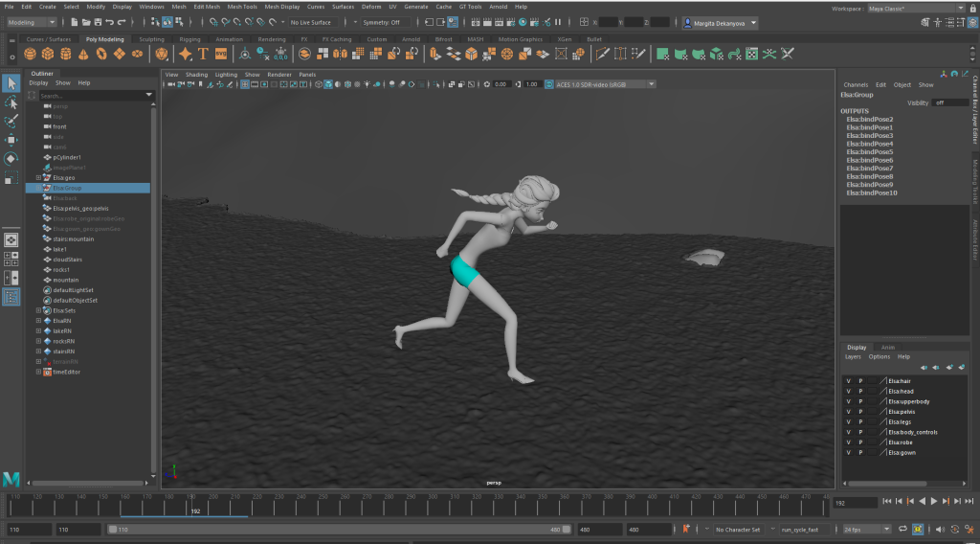Screen dimensions: 980x544
Task: Click the Save scene icon
Action: click(x=99, y=23)
